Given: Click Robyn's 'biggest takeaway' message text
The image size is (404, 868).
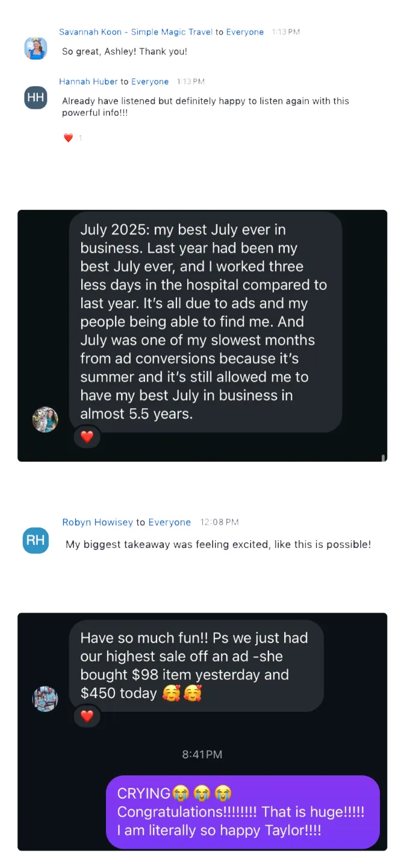Looking at the screenshot, I should pyautogui.click(x=218, y=544).
